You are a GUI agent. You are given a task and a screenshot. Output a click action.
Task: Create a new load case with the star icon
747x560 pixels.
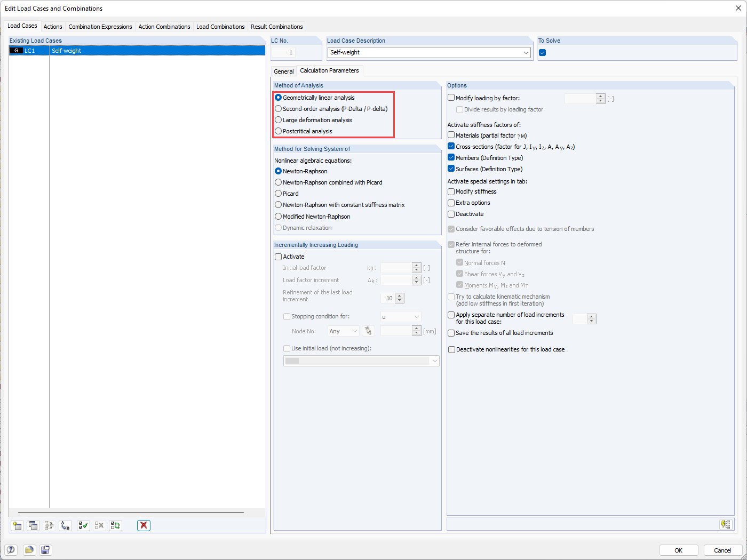click(x=17, y=525)
